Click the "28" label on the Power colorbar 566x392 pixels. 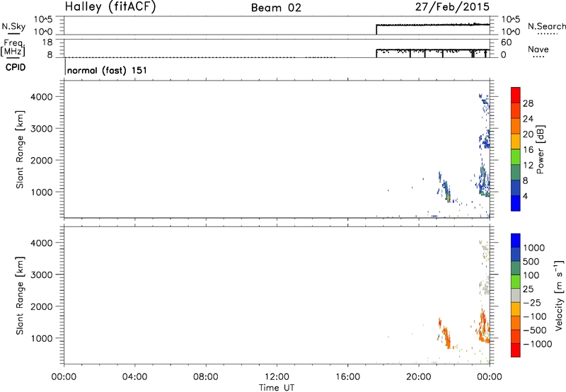(528, 103)
